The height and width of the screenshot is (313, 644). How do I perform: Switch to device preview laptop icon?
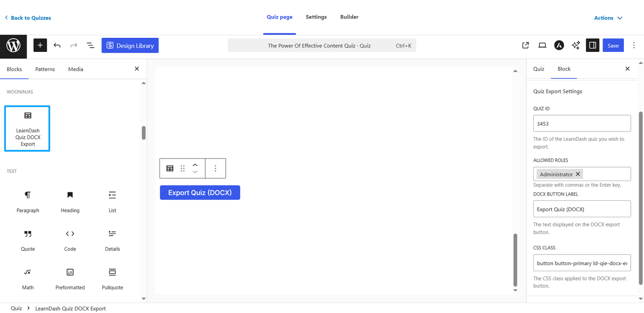pyautogui.click(x=542, y=45)
